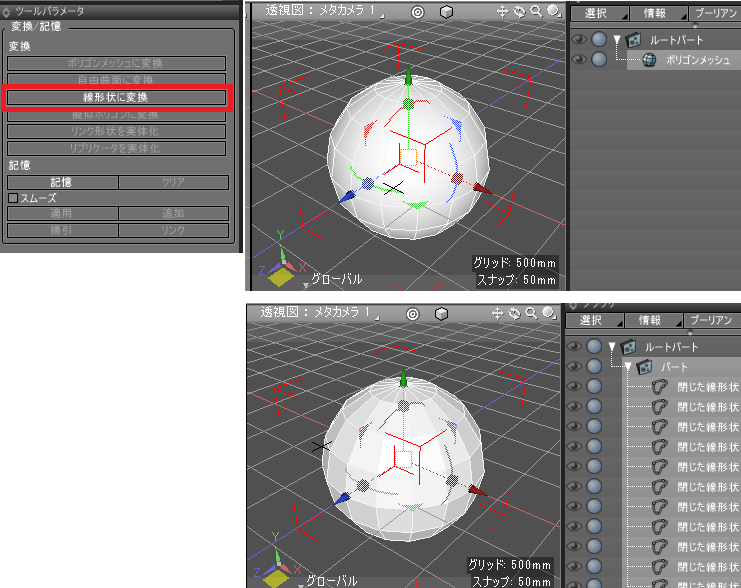The height and width of the screenshot is (588, 741).
Task: Click the ポリゴンメッシュ globe icon
Action: [649, 60]
